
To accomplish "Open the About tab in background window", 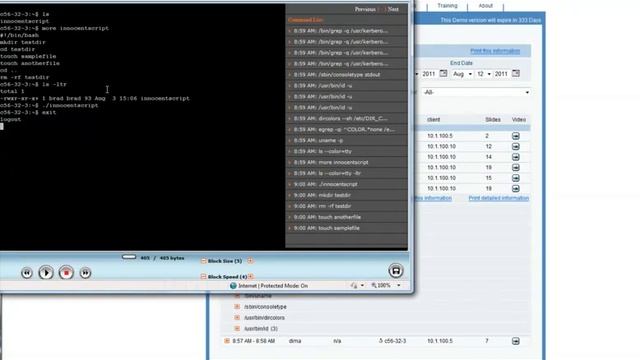I will (x=485, y=6).
